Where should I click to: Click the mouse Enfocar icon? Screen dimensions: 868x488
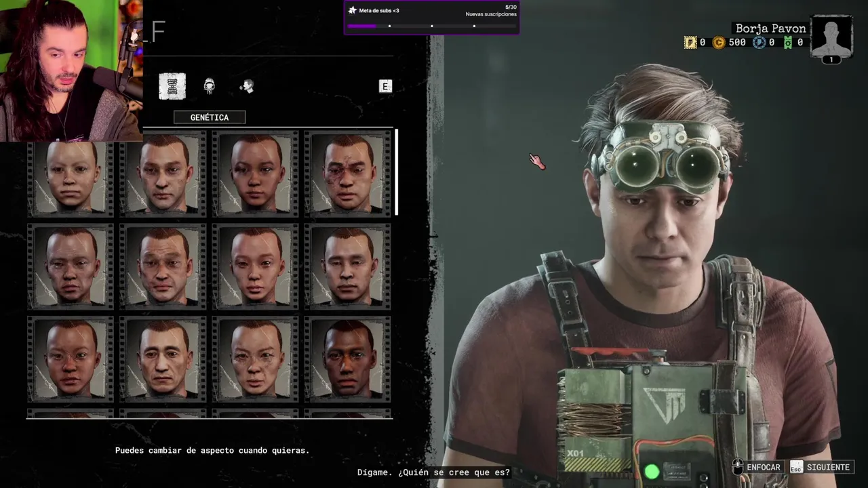[x=737, y=467]
